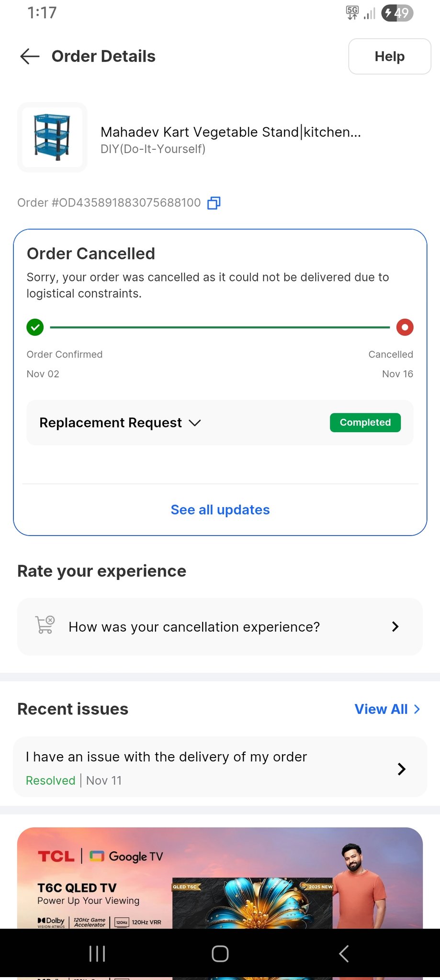Image resolution: width=440 pixels, height=980 pixels.
Task: Tap the green Order Confirmed checkmark
Action: pos(35,327)
